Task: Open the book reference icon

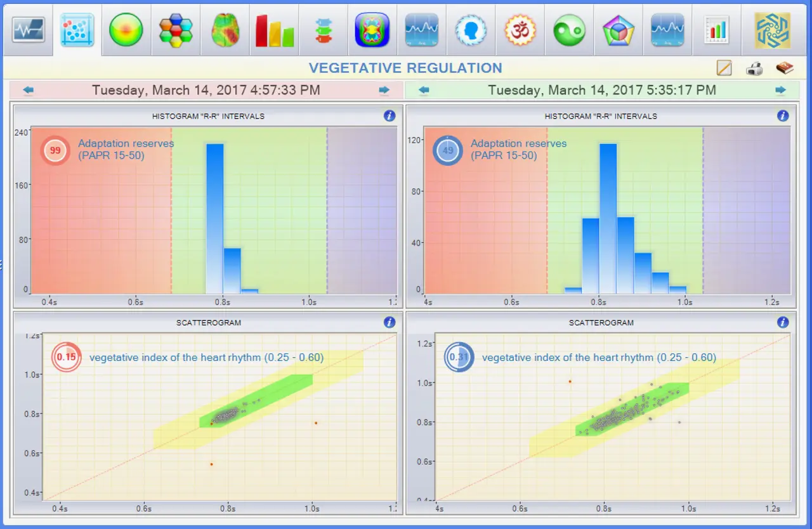Action: 785,68
